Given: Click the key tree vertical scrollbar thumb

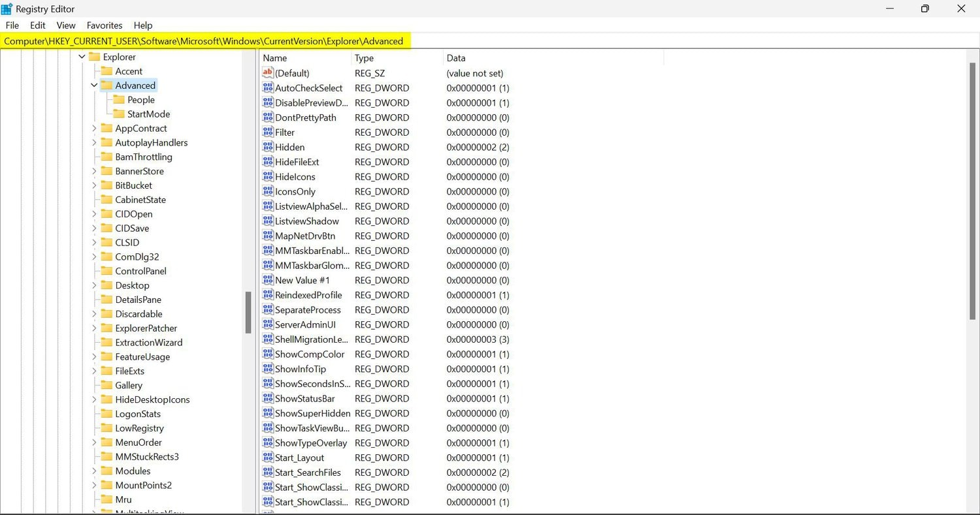Looking at the screenshot, I should coord(248,313).
